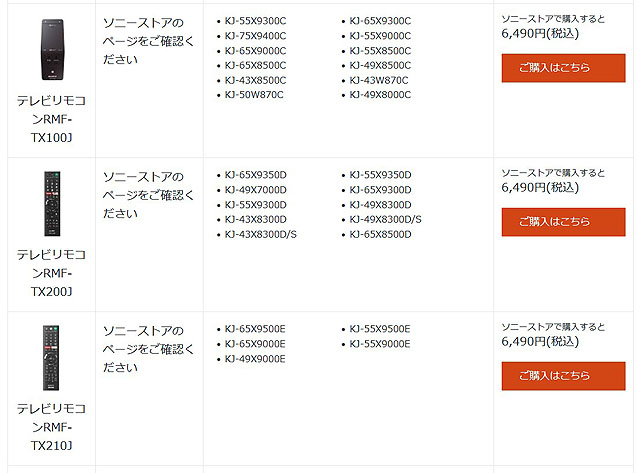Click model KJ-65X9300C in the list
The width and height of the screenshot is (640, 473).
coord(380,21)
